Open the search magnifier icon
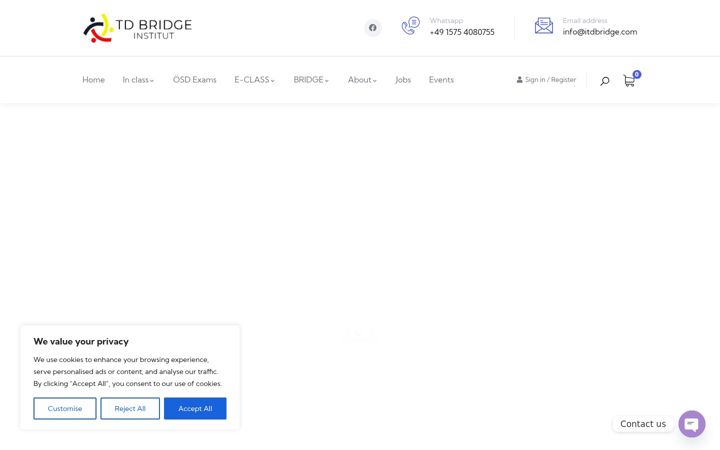 605,81
